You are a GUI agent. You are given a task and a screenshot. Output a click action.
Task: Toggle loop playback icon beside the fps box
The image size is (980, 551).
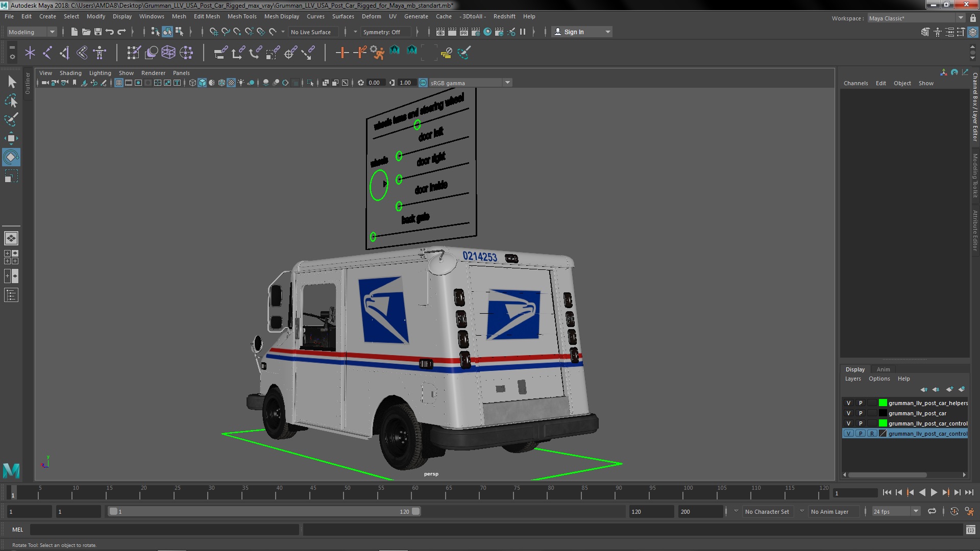point(932,511)
